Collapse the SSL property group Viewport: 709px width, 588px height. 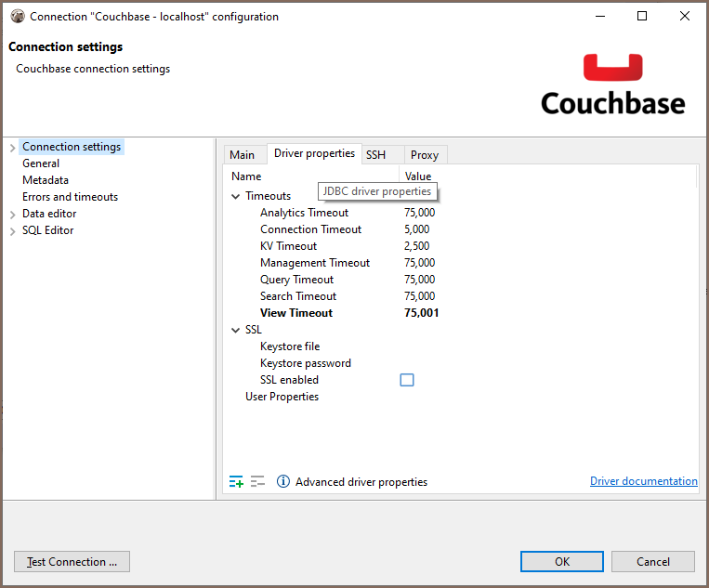click(236, 330)
